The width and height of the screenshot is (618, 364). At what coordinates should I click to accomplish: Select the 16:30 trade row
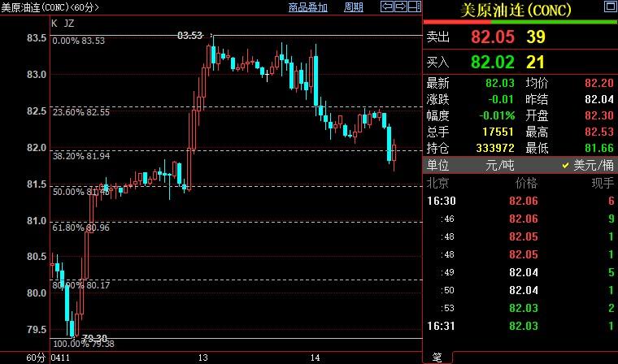(x=520, y=201)
